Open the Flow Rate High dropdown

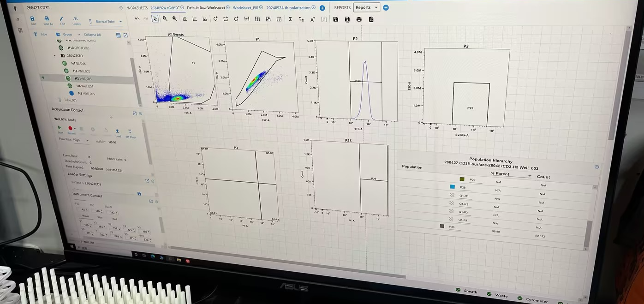click(81, 140)
